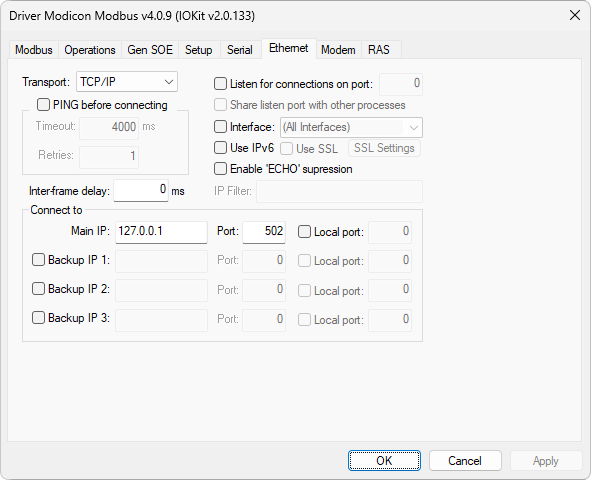This screenshot has width=591, height=480.
Task: Enable the Backup IP 1 checkbox
Action: coord(38,260)
